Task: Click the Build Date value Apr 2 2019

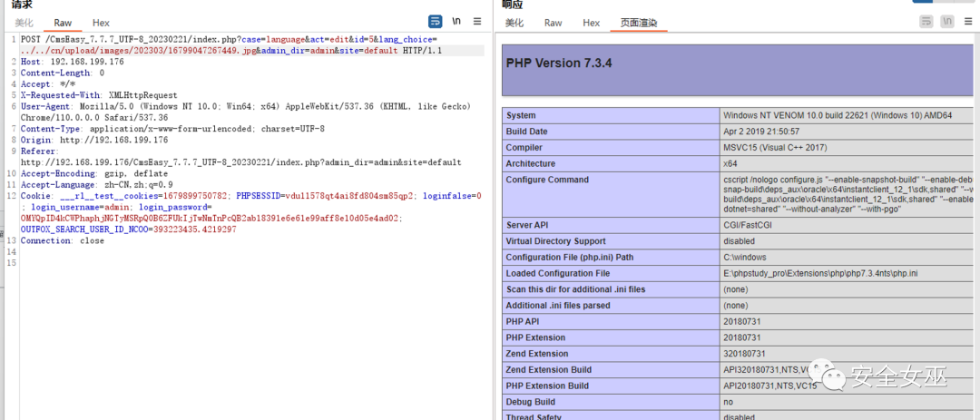Action: (760, 132)
